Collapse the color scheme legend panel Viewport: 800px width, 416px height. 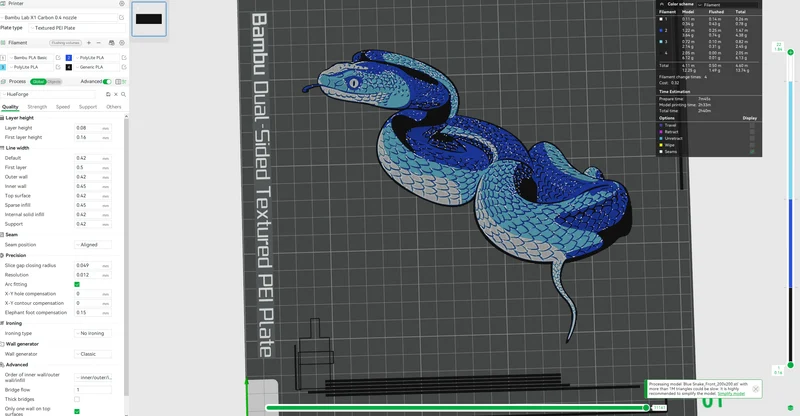[662, 4]
